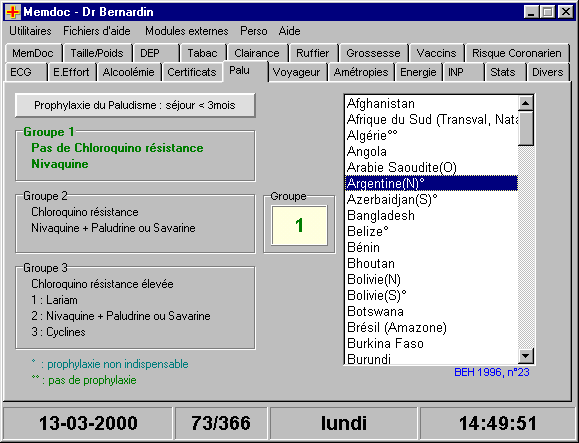
Task: Click the BEH 1996, n°23 reference
Action: (x=491, y=372)
